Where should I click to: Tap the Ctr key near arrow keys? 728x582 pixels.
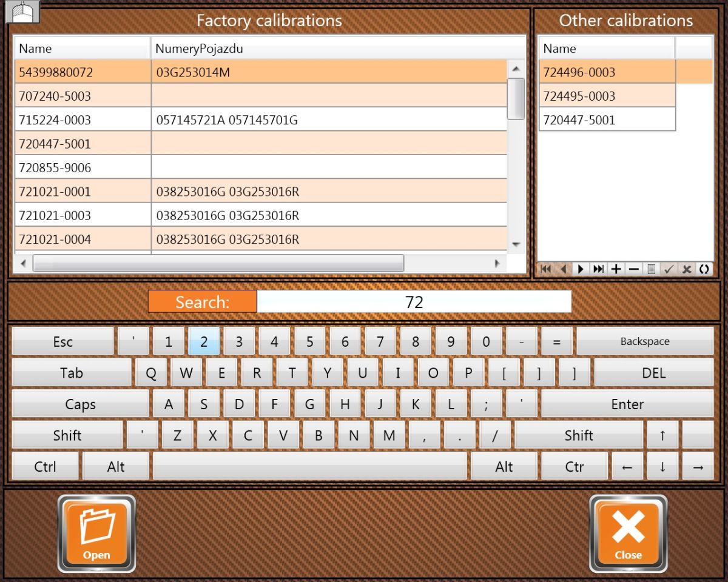[575, 466]
